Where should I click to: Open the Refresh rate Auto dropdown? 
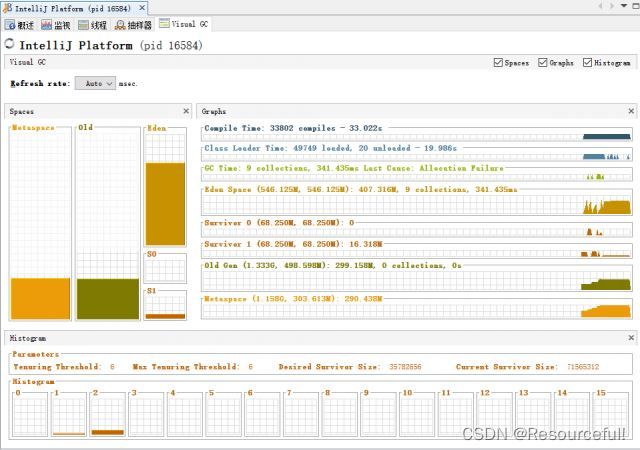point(95,83)
